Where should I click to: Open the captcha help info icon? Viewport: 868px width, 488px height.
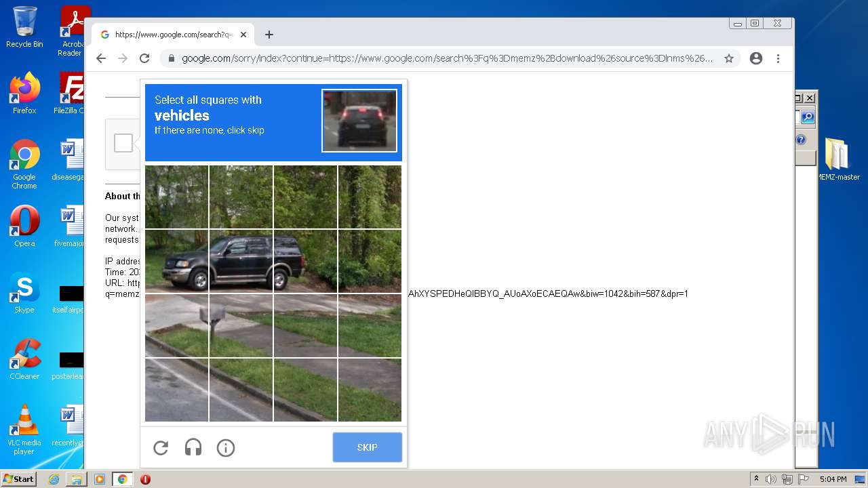click(226, 447)
